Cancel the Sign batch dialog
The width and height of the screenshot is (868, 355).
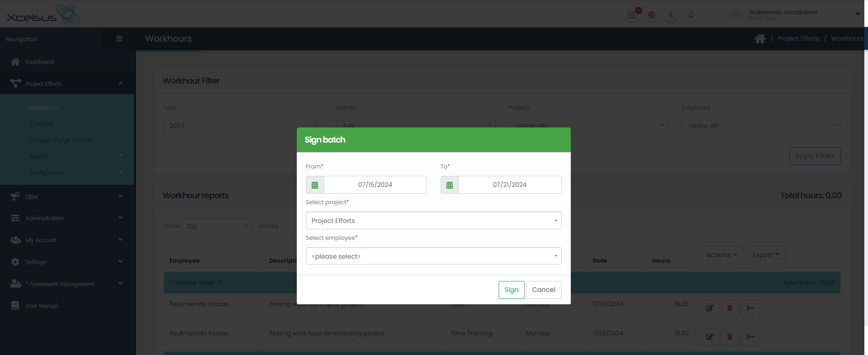click(543, 290)
